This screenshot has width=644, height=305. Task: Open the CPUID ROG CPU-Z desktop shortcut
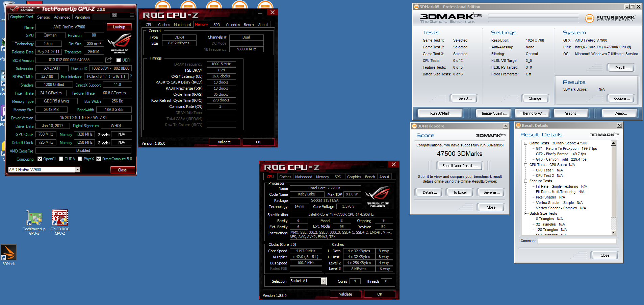[60, 222]
